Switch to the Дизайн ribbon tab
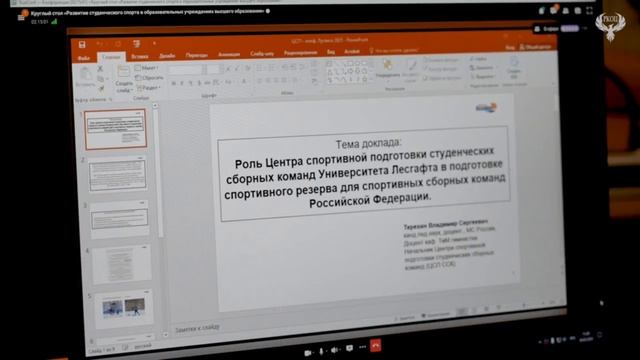 tap(167, 56)
